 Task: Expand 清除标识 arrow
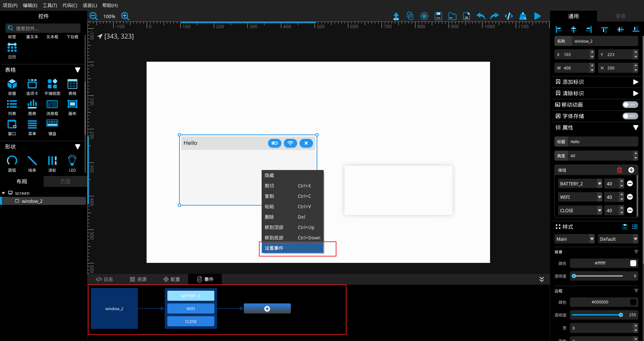point(635,93)
